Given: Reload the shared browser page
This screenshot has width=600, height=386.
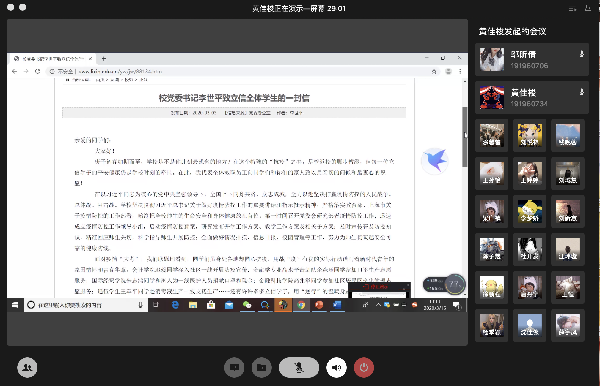Looking at the screenshot, I should pyautogui.click(x=38, y=71).
